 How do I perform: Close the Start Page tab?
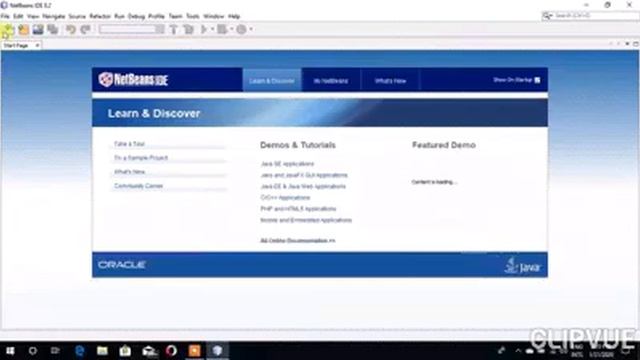(x=37, y=45)
